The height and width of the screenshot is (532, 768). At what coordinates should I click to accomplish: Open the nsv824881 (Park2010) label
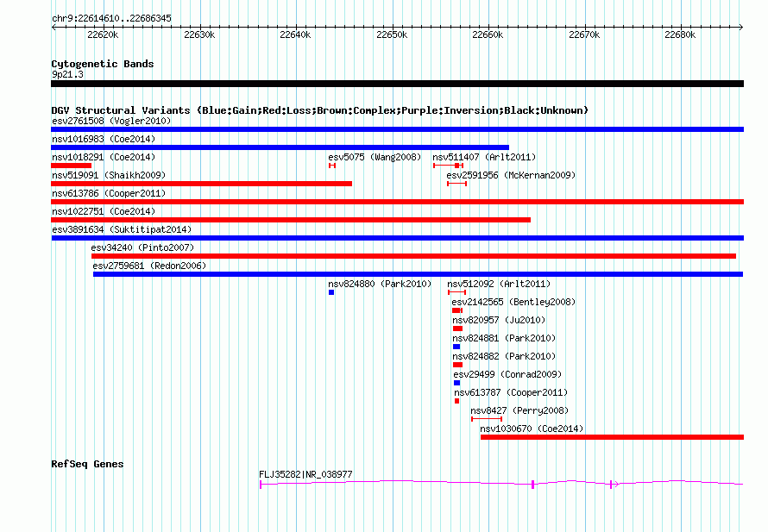(x=504, y=338)
